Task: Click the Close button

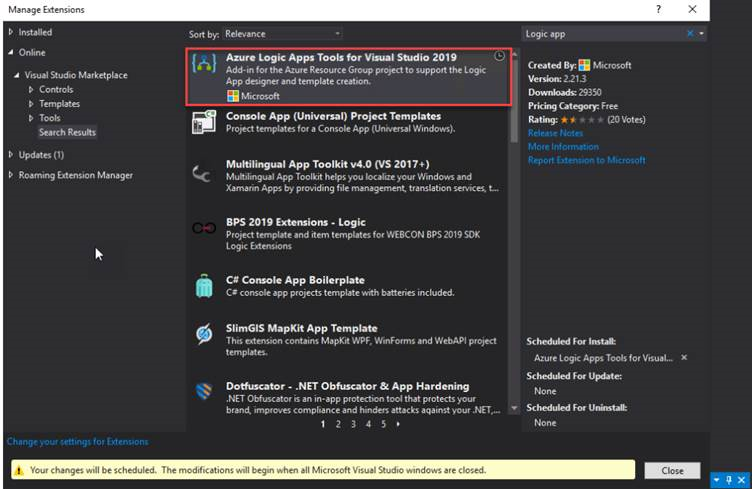Action: point(672,471)
